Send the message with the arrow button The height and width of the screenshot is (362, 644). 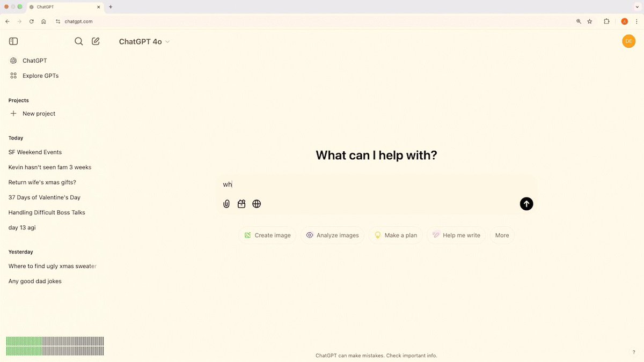[526, 204]
